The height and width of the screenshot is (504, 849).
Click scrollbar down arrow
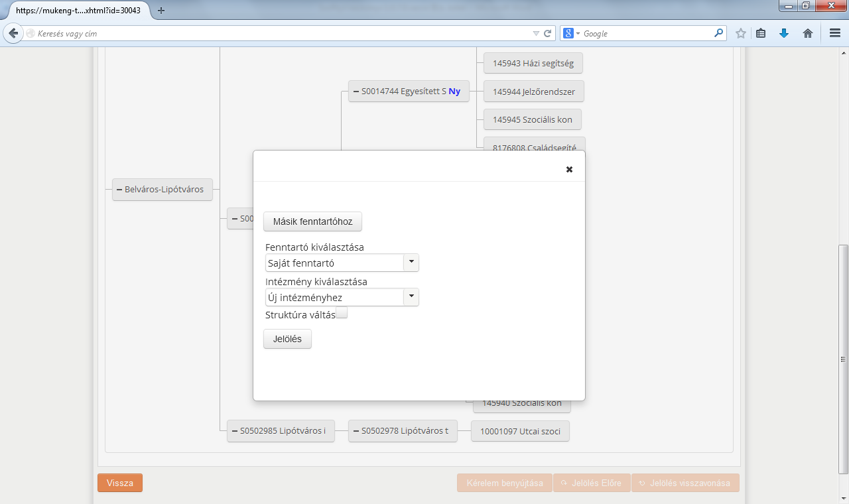844,498
